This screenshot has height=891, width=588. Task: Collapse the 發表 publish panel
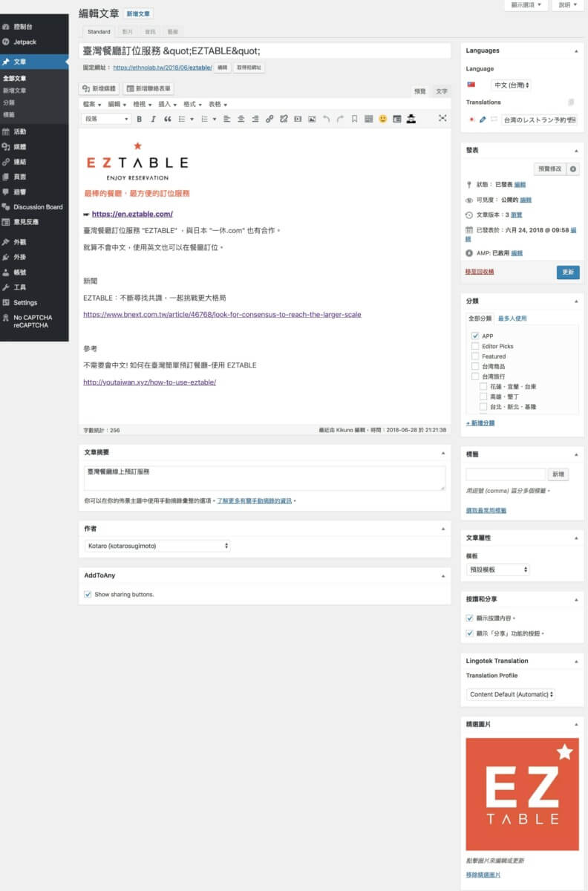[x=576, y=151]
